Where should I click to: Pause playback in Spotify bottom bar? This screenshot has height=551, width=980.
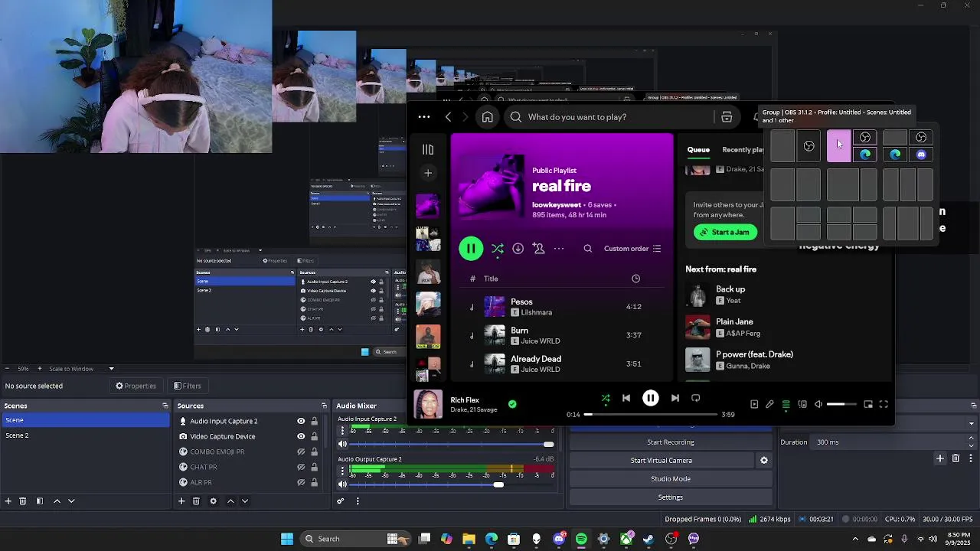click(650, 398)
